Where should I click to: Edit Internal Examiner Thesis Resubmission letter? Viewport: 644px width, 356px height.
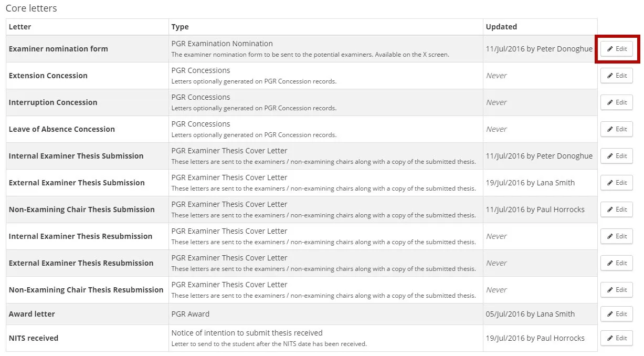point(616,236)
